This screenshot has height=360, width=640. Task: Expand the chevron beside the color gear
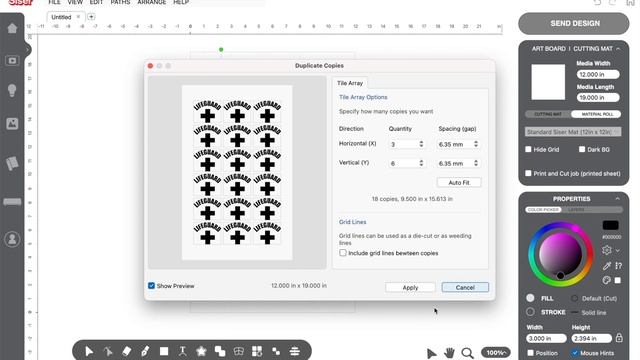pos(618,250)
